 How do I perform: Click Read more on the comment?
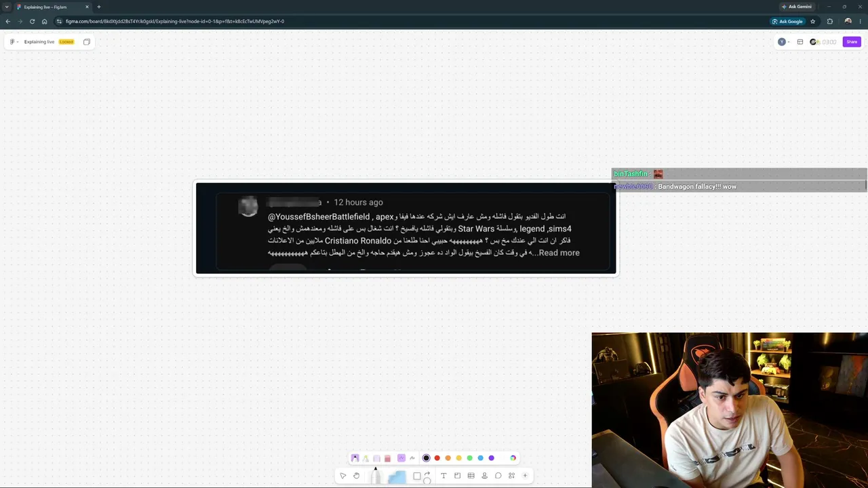pos(559,253)
